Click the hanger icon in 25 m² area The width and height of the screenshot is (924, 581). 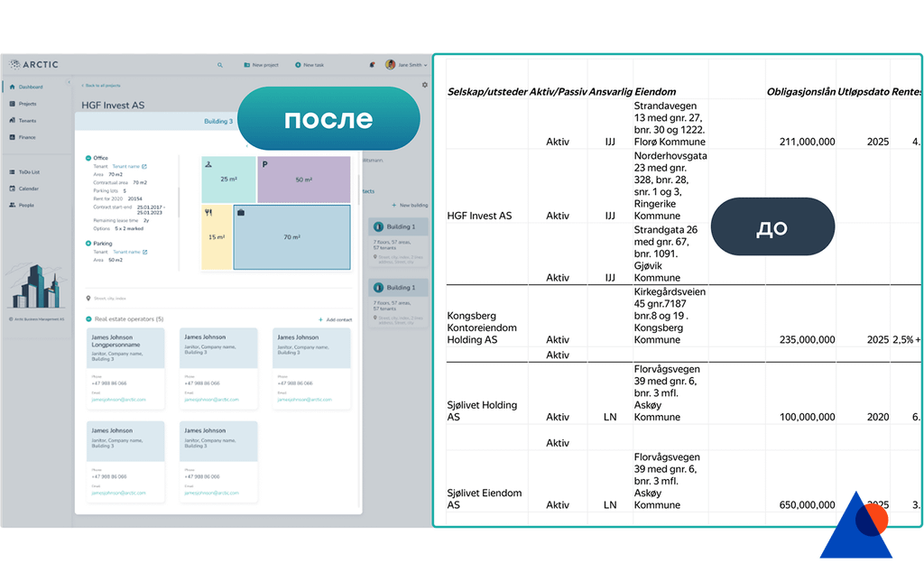(x=208, y=164)
